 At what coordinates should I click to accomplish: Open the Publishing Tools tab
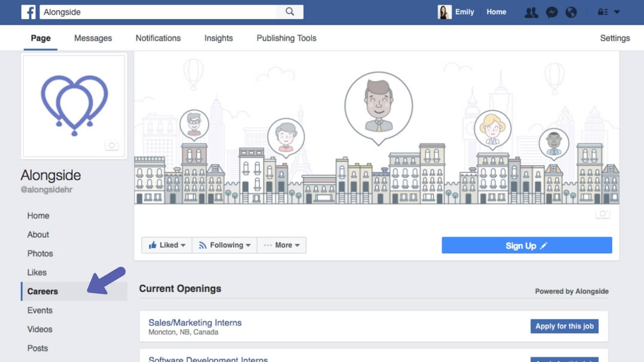(x=286, y=38)
